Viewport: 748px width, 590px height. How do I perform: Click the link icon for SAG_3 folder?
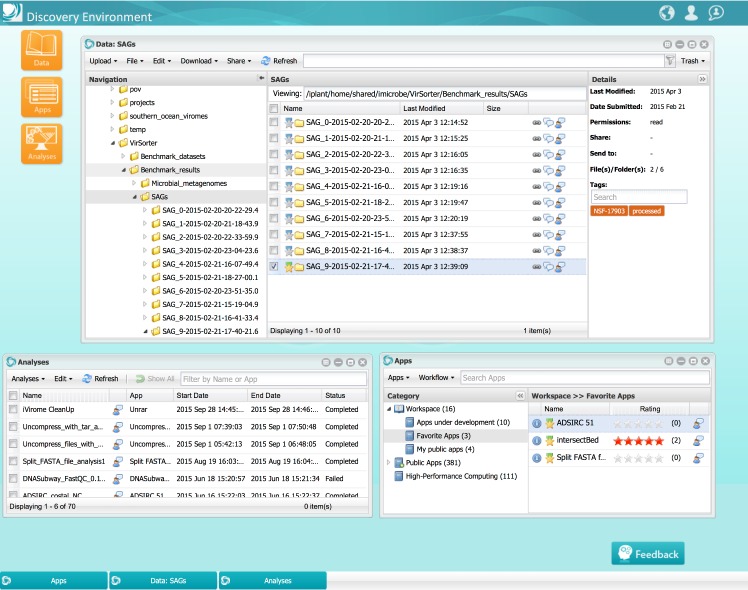click(x=536, y=171)
